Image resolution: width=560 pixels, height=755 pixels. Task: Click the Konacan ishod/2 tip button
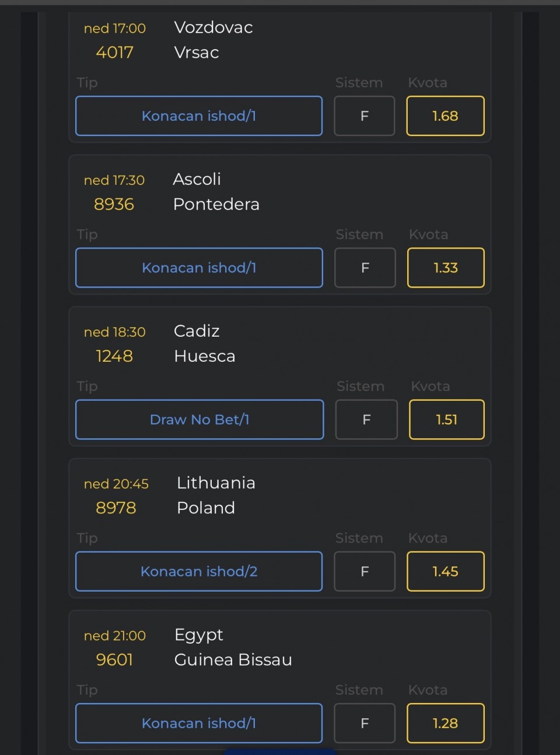pos(199,571)
